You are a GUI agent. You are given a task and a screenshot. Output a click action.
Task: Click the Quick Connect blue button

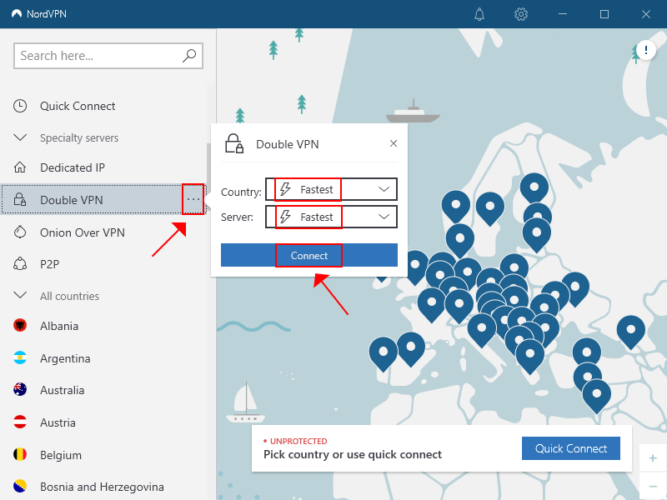tap(571, 448)
